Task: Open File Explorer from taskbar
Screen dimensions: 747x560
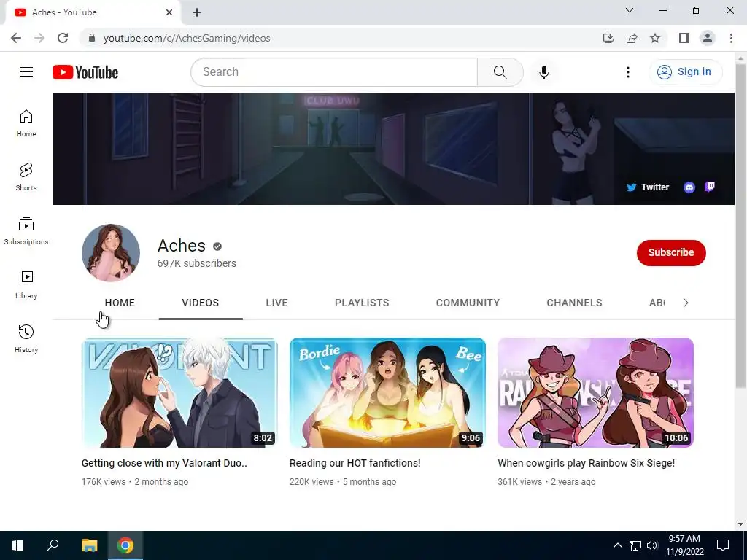Action: 89,545
